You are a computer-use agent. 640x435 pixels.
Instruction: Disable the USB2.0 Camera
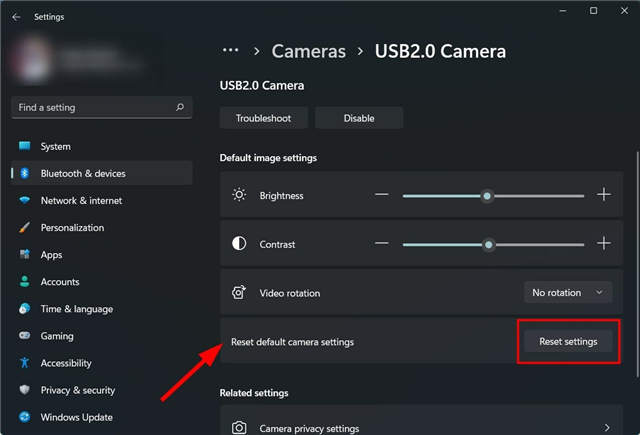[x=359, y=118]
